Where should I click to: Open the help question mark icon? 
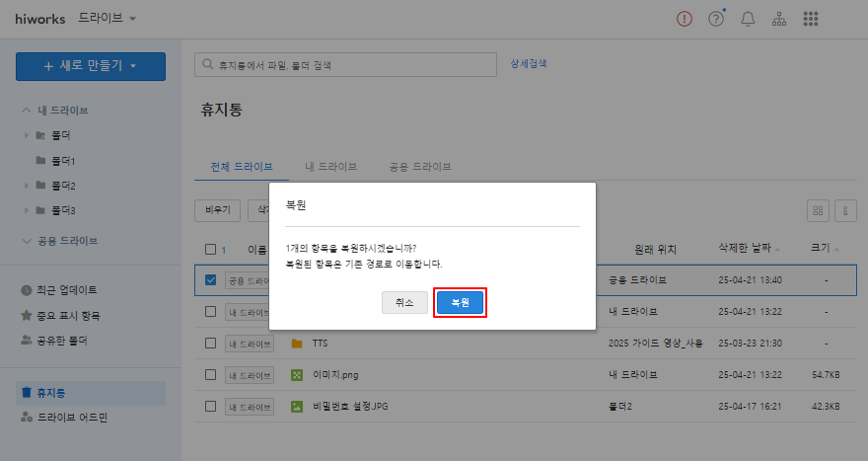(x=716, y=19)
